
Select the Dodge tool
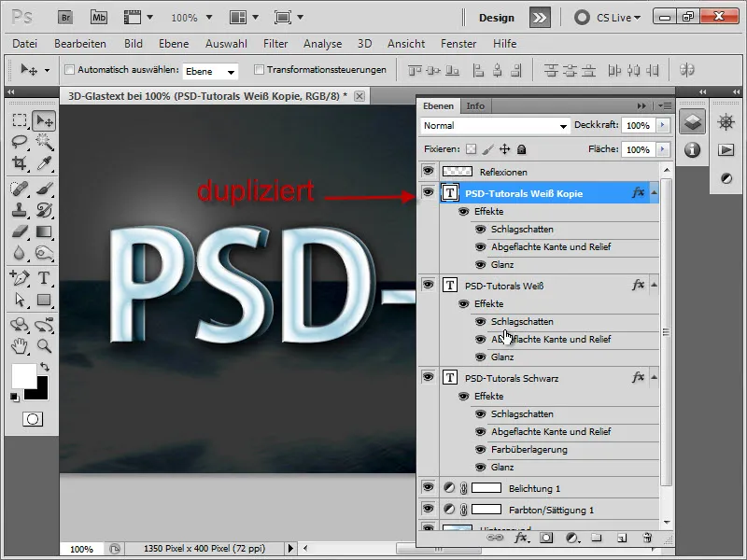click(x=44, y=253)
